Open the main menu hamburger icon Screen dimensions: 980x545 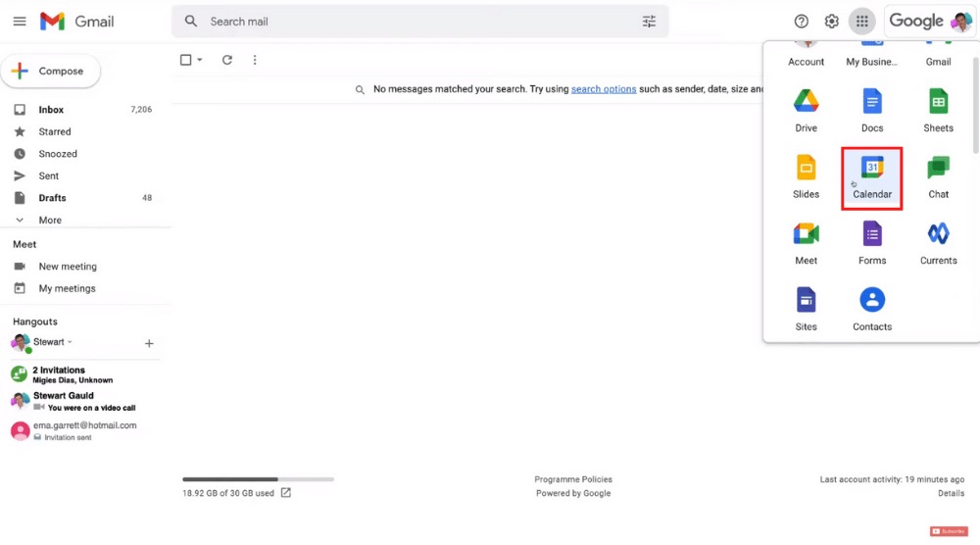pos(20,22)
